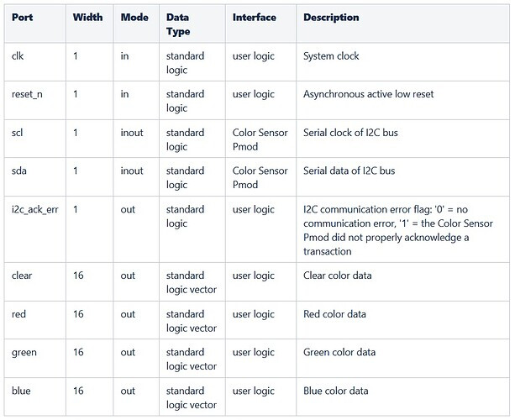This screenshot has width=515, height=420.
Task: Click the Description column header
Action: (331, 18)
